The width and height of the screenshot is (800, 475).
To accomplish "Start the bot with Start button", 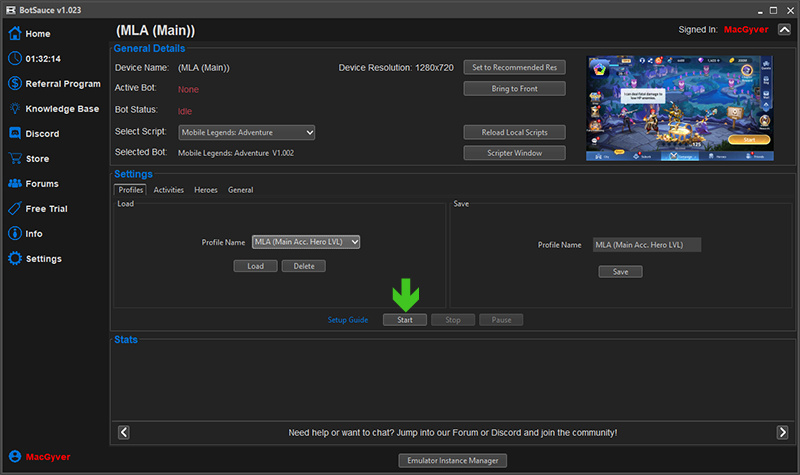I will 405,320.
